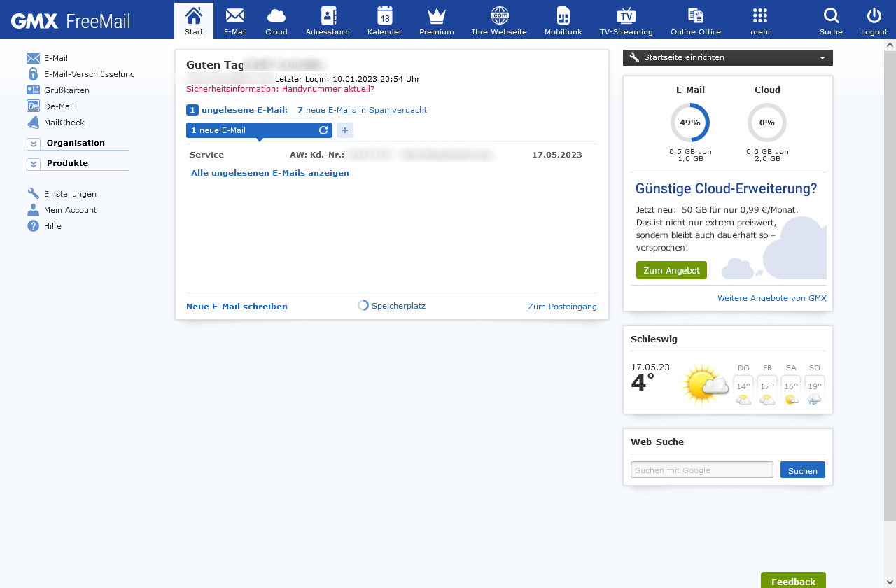The width and height of the screenshot is (896, 588).
Task: Click the Logout power icon
Action: coord(874,21)
